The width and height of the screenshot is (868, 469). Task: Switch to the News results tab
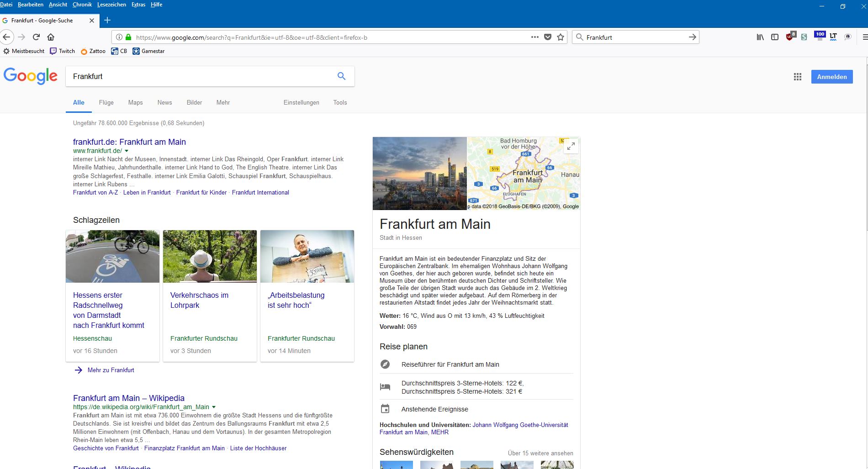(x=164, y=103)
